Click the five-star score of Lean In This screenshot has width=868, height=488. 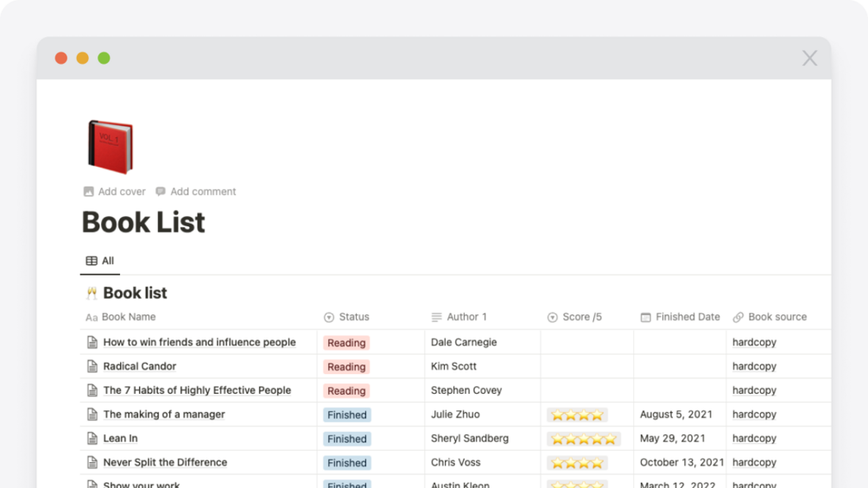pos(584,439)
